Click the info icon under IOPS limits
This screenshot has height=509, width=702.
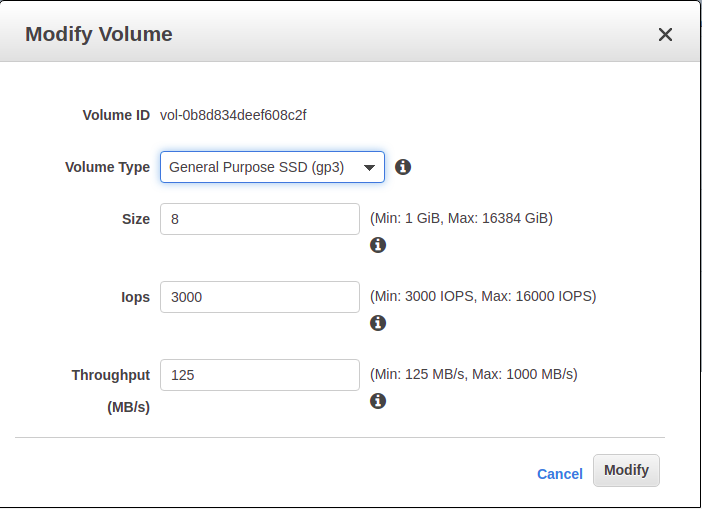tap(378, 323)
